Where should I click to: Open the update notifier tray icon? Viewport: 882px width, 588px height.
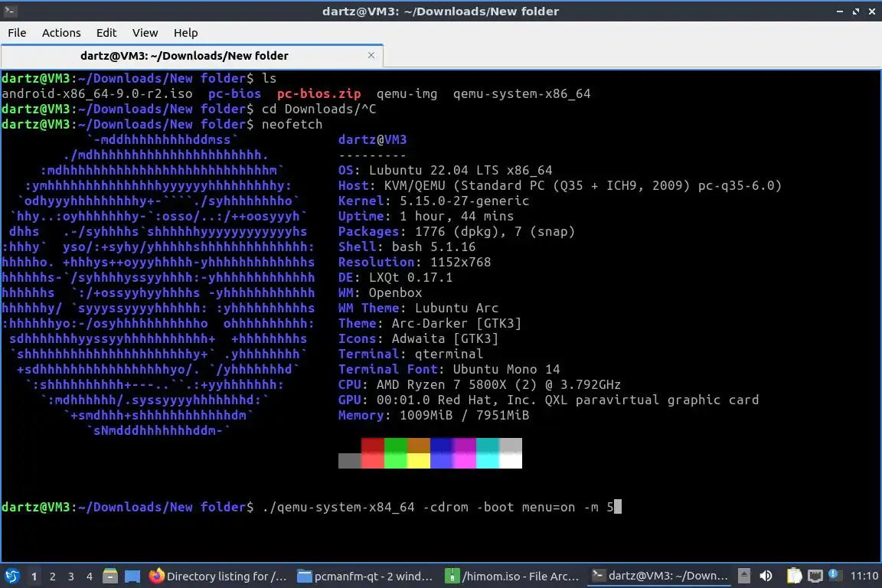tap(835, 575)
